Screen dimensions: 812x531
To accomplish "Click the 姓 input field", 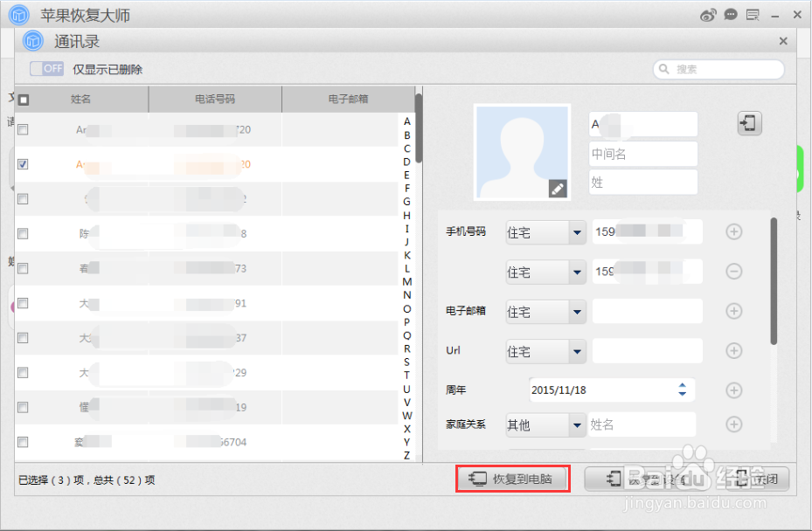I will [x=643, y=183].
